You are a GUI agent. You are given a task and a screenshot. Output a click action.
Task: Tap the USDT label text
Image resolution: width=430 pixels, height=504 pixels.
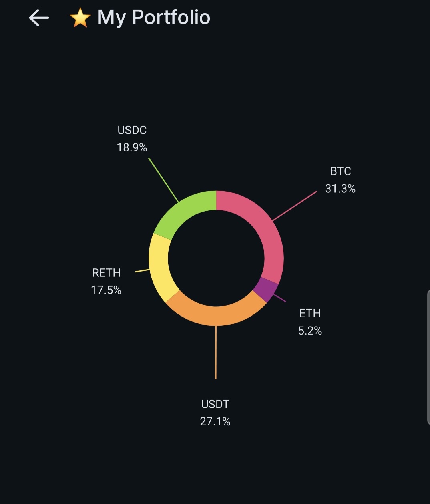(215, 404)
